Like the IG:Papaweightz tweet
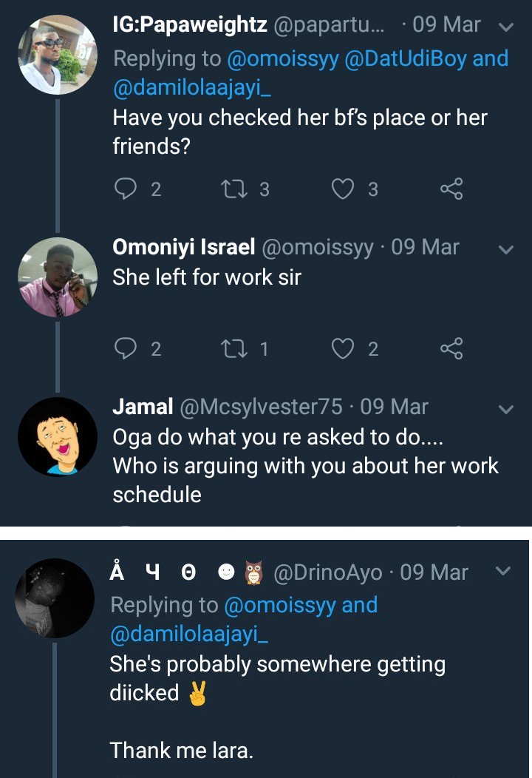Viewport: 532px width, 778px height. point(343,189)
